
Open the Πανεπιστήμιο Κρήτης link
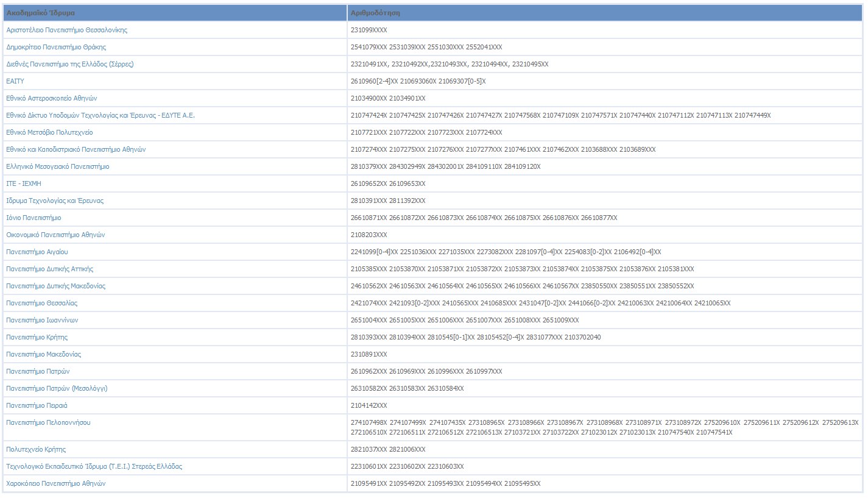tap(37, 337)
